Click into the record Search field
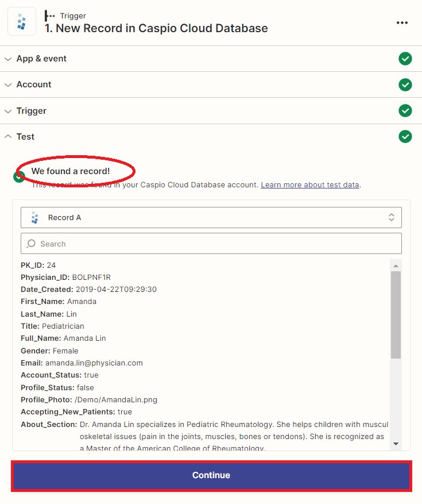 218,244
